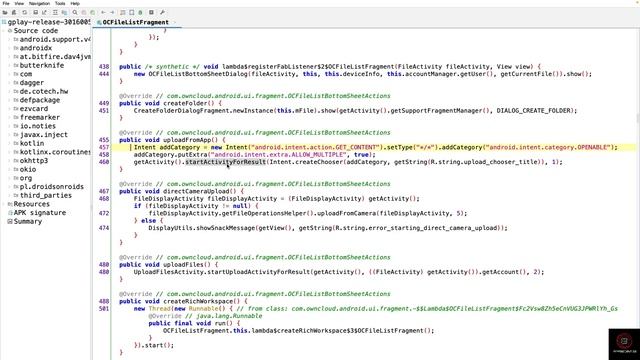Click the Save all toolbar icon
This screenshot has width=640, height=360.
(36, 12)
